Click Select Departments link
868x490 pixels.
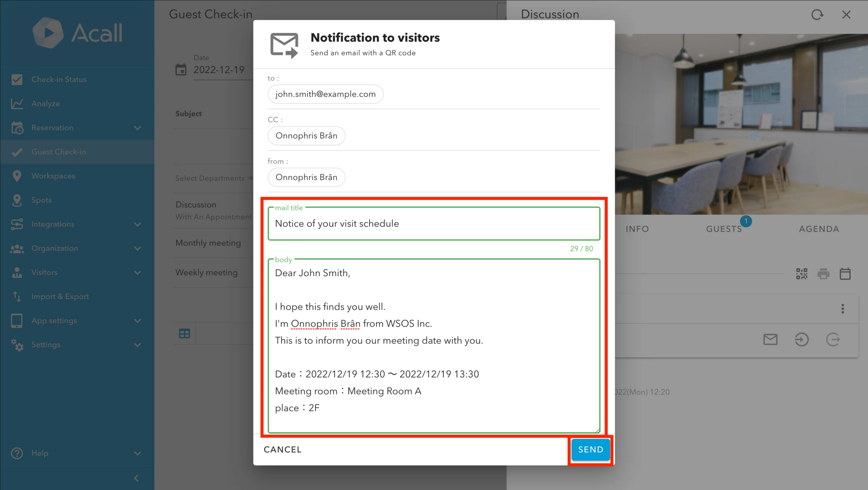tap(214, 178)
